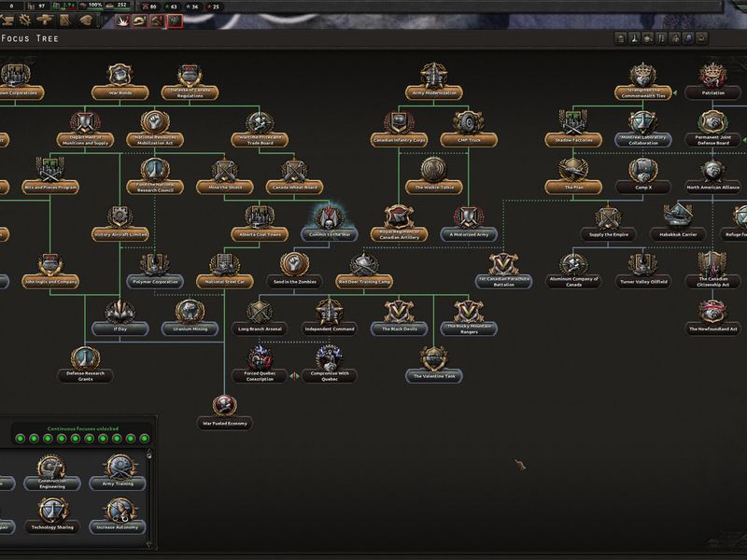Click the continuous focus scrollbar down arrow
This screenshot has width=747, height=560.
pos(149,543)
